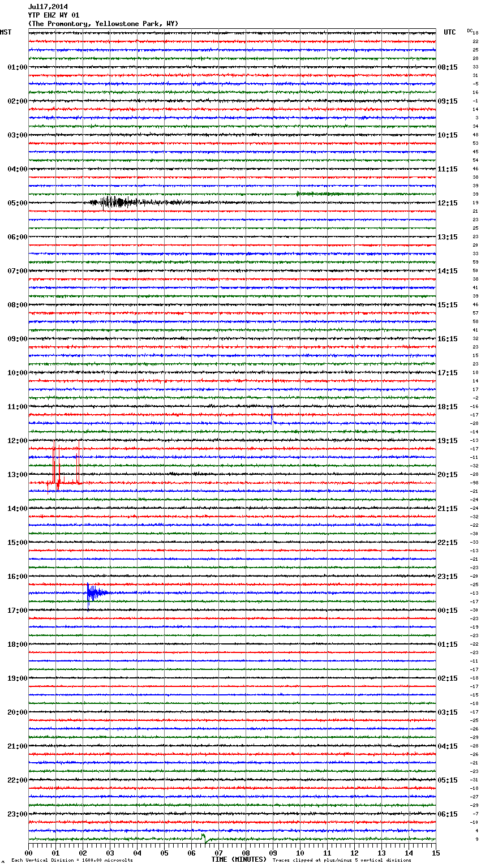The height and width of the screenshot is (868, 481).
Task: Select the 21:00 MST time label
Action: (x=17, y=746)
